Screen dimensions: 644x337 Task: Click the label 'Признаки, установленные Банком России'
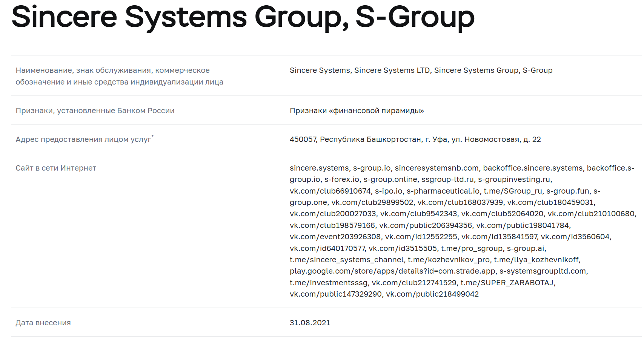[95, 111]
